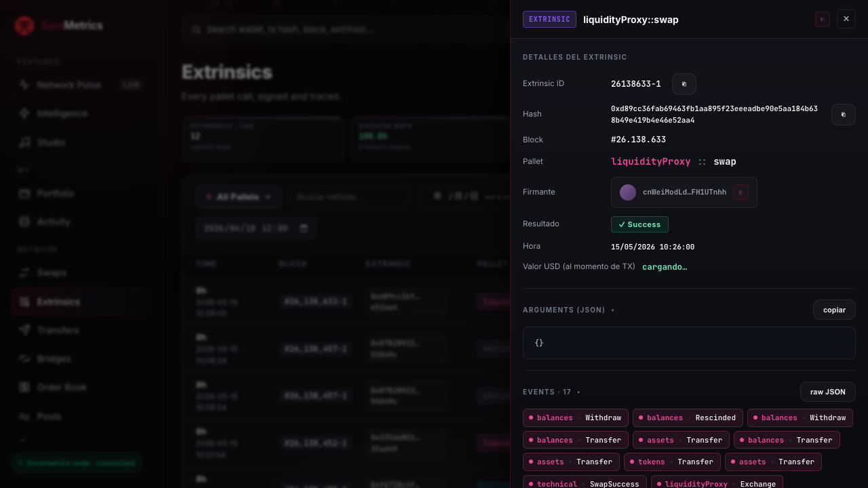Click the copiar button for arguments
This screenshot has width=868, height=488.
coord(834,310)
